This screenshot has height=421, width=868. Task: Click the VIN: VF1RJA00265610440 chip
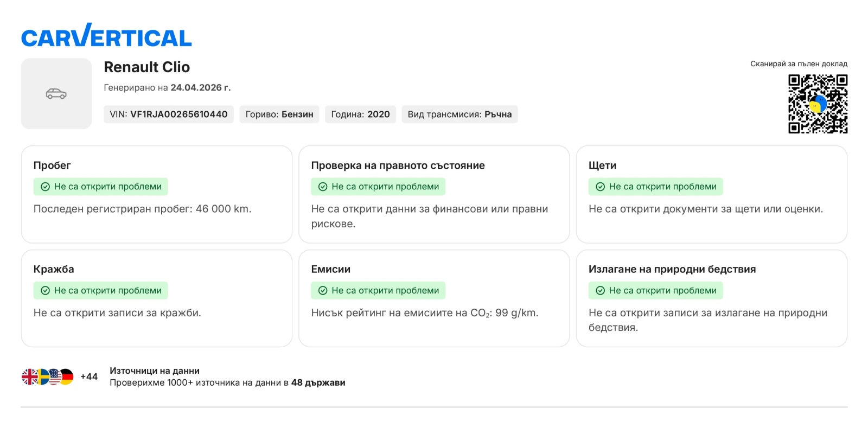(169, 114)
